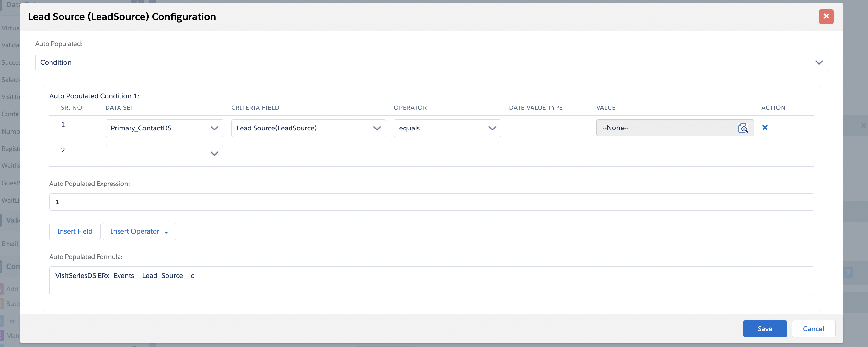Open the Insert Operator menu
This screenshot has width=868, height=347.
pyautogui.click(x=139, y=231)
